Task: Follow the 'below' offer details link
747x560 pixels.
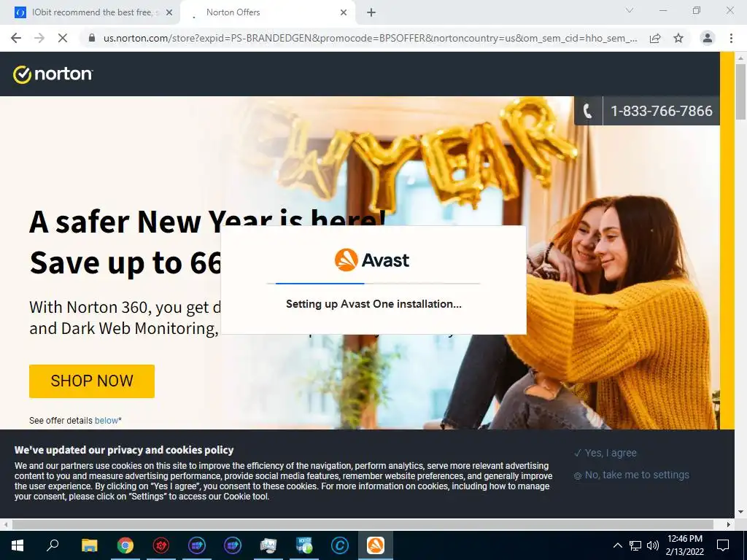Action: [107, 421]
